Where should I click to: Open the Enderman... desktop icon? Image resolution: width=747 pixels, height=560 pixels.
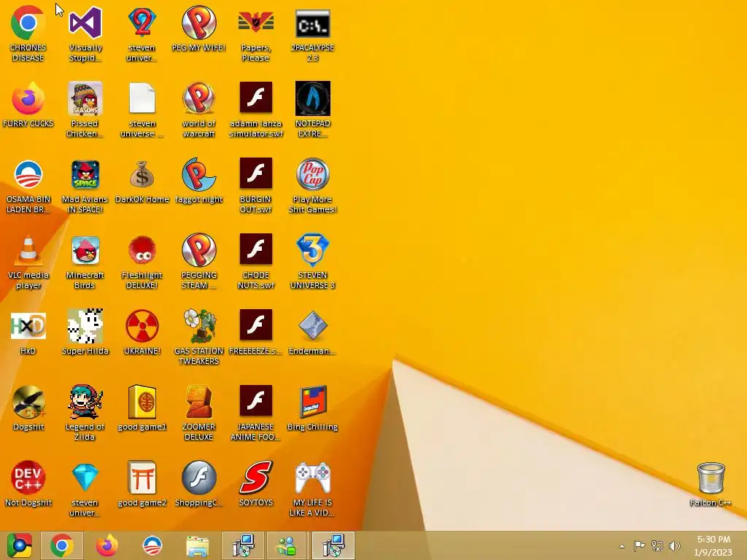pyautogui.click(x=312, y=332)
